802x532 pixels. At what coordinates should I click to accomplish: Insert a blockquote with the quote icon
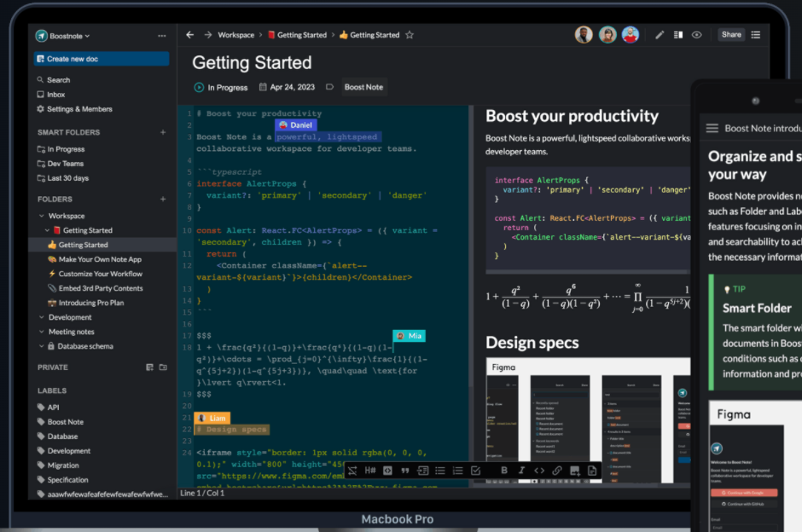(405, 471)
